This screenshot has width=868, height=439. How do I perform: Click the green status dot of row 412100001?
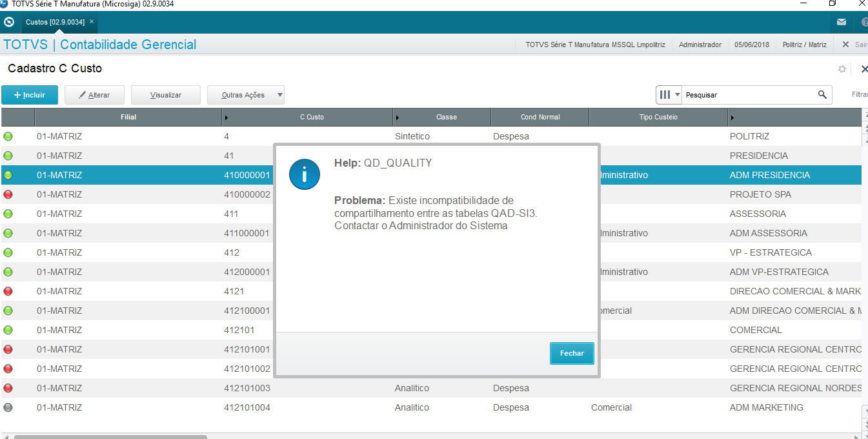[8, 311]
